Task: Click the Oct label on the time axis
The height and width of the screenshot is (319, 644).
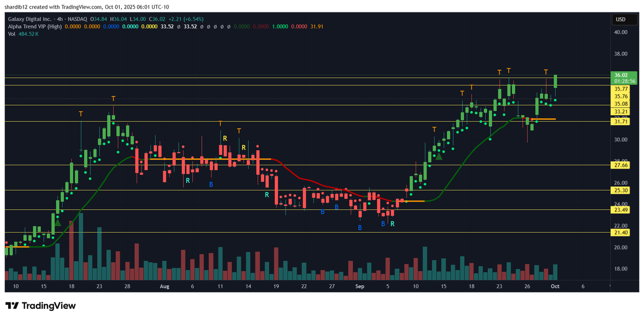Action: pyautogui.click(x=555, y=287)
